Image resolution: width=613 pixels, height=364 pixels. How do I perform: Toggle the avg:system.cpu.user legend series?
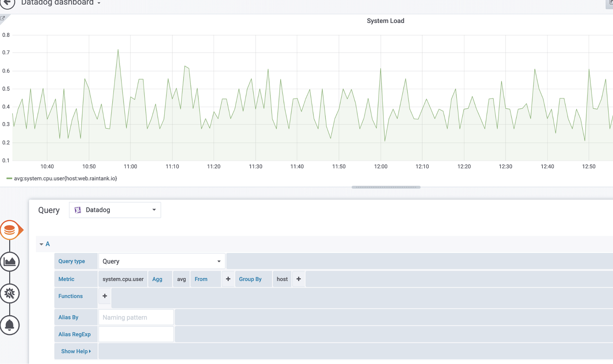coord(65,178)
